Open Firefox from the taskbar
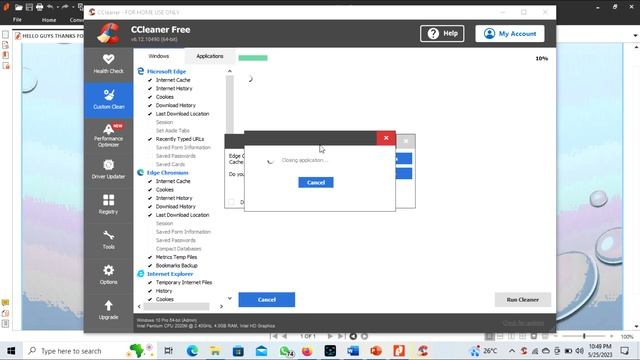 click(307, 351)
